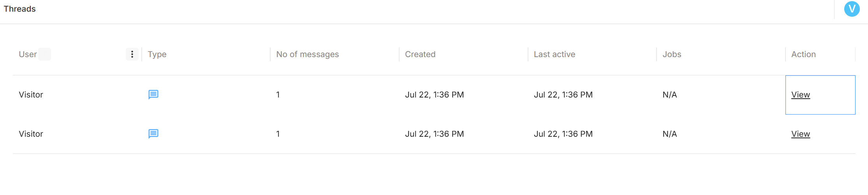Screen dimensions: 868x195
Task: Open the V user avatar menu
Action: coord(852,9)
